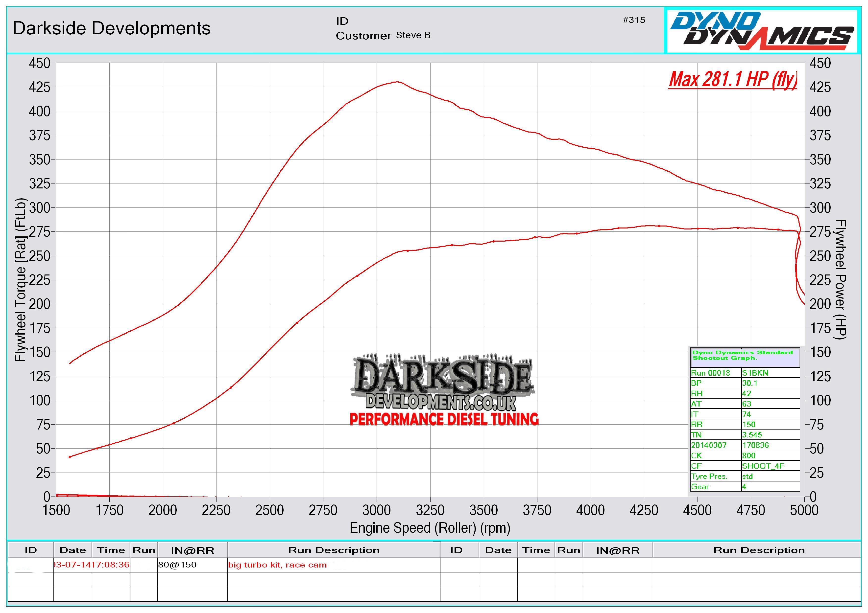Viewport: 868px width, 613px height.
Task: Click the 'Customer' field label
Action: [x=363, y=36]
